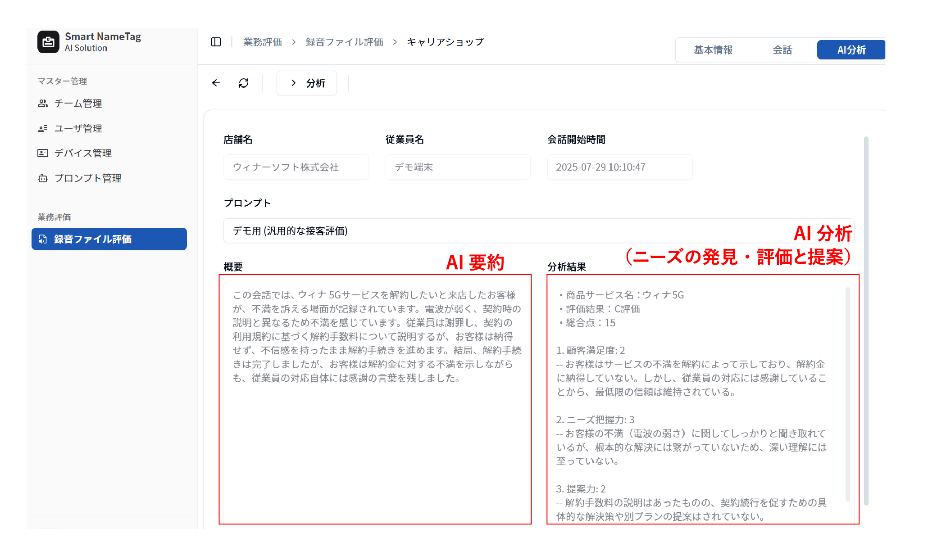
Task: Click the ユーザ管理 user list icon
Action: (43, 128)
